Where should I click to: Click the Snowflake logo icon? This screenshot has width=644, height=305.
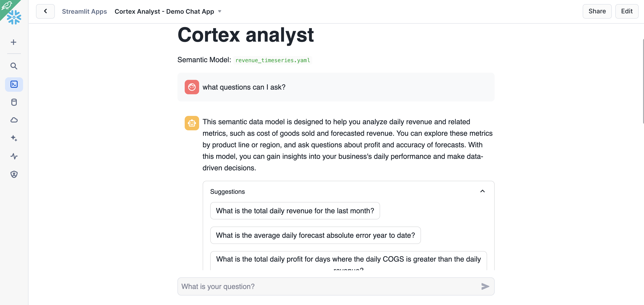[14, 17]
